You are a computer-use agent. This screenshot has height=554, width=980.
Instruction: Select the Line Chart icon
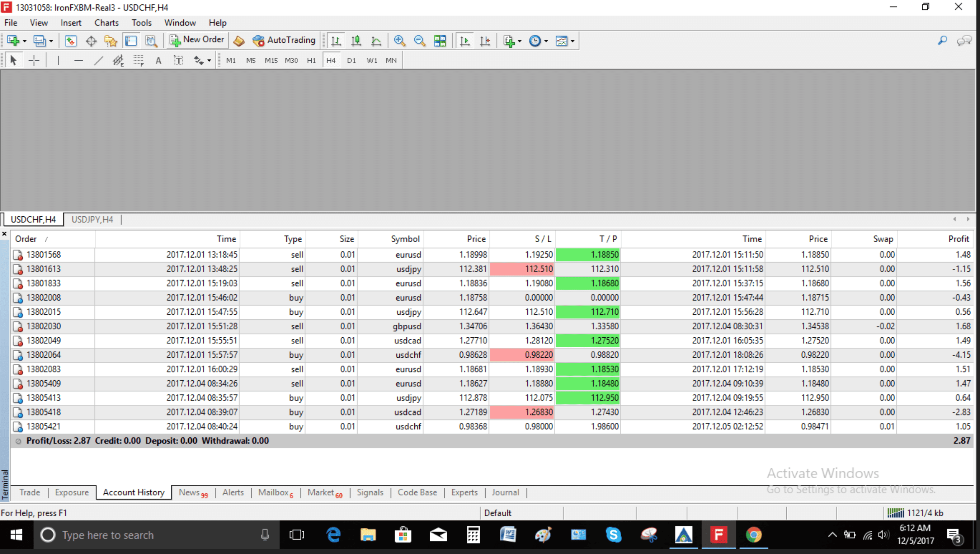click(376, 41)
